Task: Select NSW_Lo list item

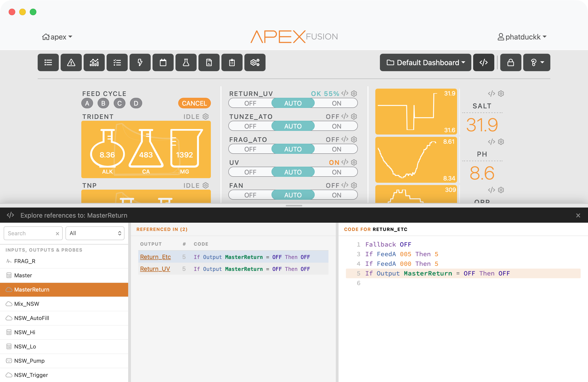Action: point(64,346)
